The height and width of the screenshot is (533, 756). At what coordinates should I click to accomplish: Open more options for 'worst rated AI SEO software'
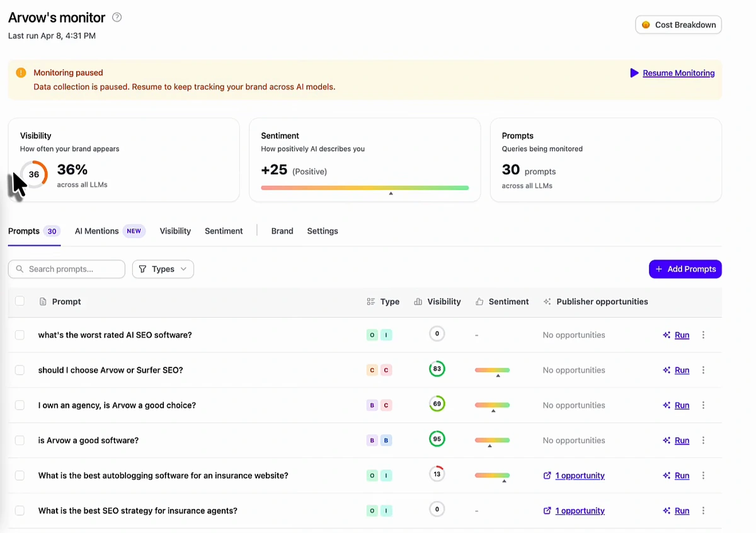pyautogui.click(x=704, y=335)
